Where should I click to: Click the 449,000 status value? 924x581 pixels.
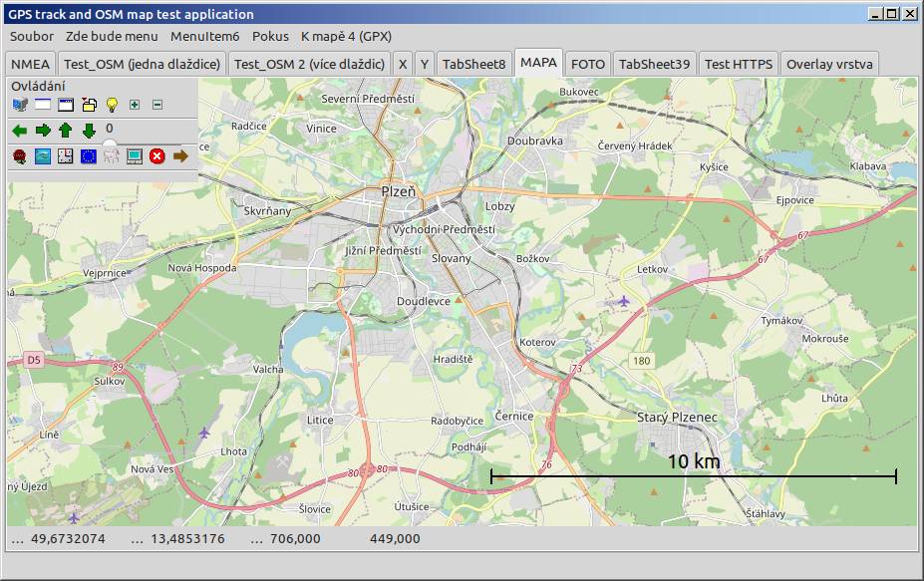[x=395, y=538]
